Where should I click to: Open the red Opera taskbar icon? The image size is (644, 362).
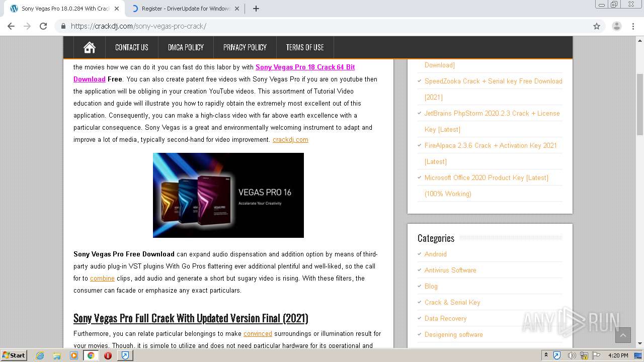(x=108, y=355)
